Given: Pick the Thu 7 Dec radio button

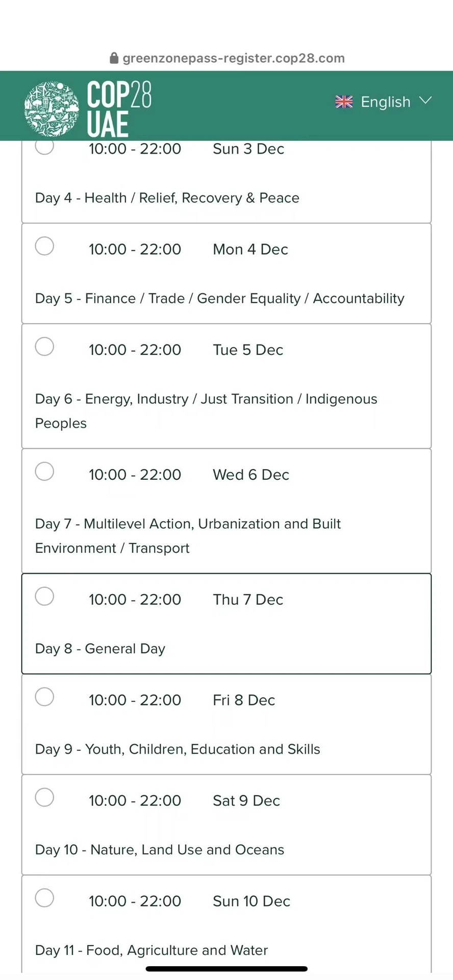Looking at the screenshot, I should (x=44, y=596).
